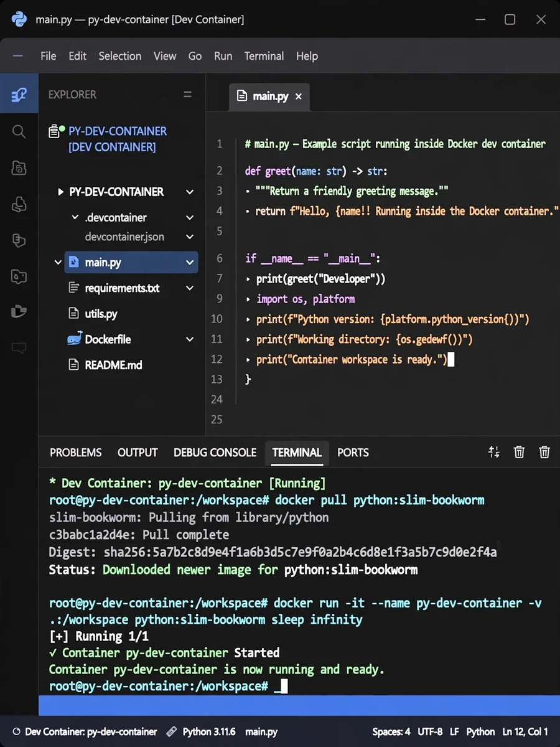Open the Edit menu
The image size is (560, 747).
point(77,55)
